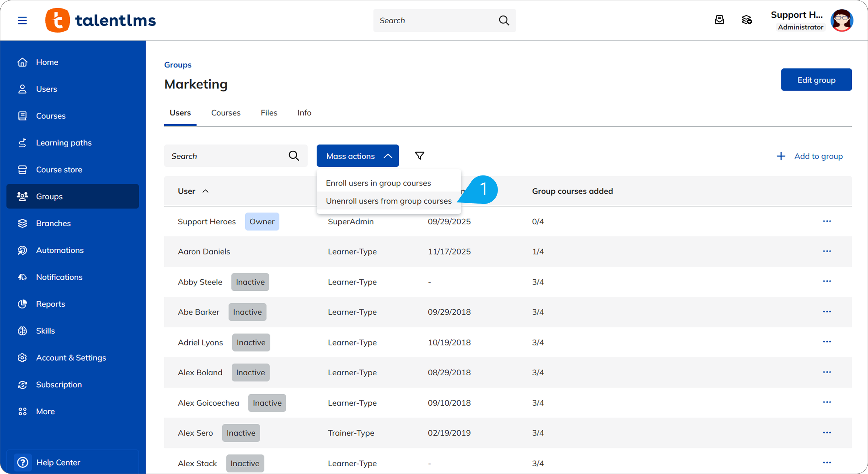The image size is (868, 474).
Task: Open Skills in the sidebar
Action: pos(45,331)
